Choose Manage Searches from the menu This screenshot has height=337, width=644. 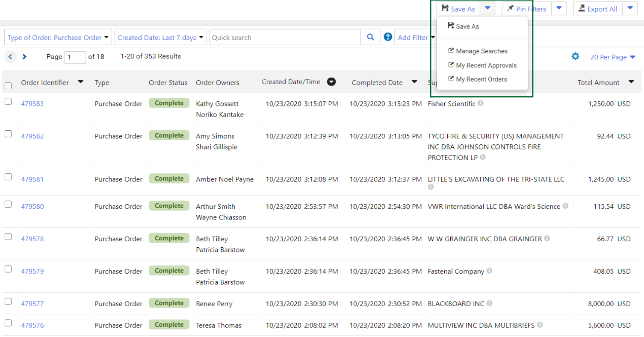click(482, 51)
